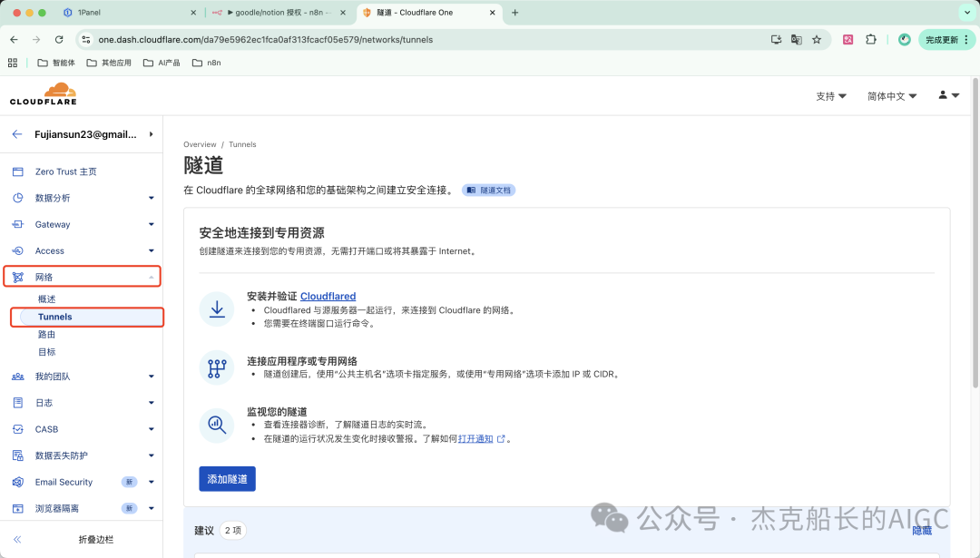Click the Gateway sidebar icon
This screenshot has width=980, height=558.
coord(18,224)
